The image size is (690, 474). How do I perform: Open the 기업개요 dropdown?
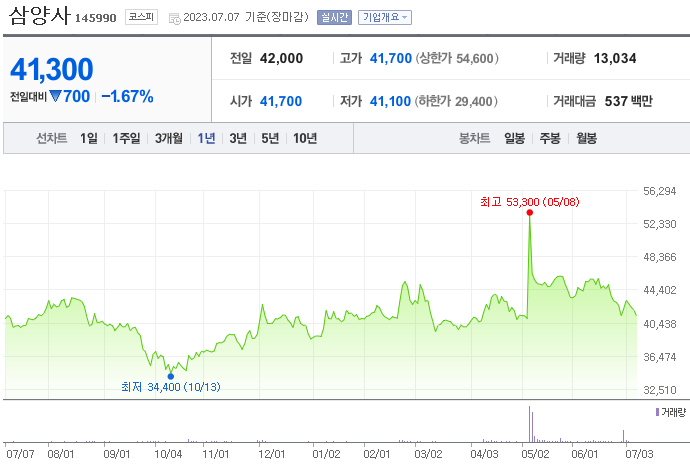385,18
